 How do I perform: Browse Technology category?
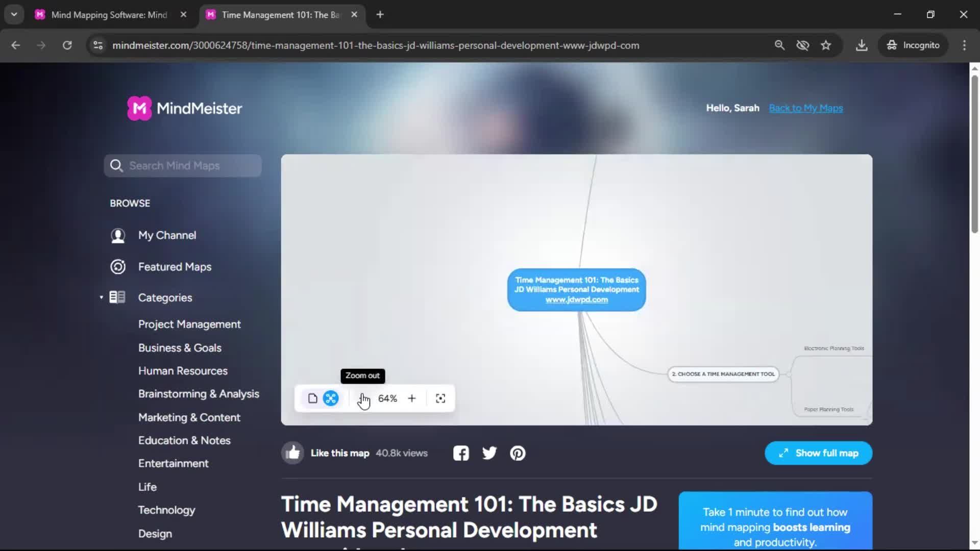coord(166,510)
